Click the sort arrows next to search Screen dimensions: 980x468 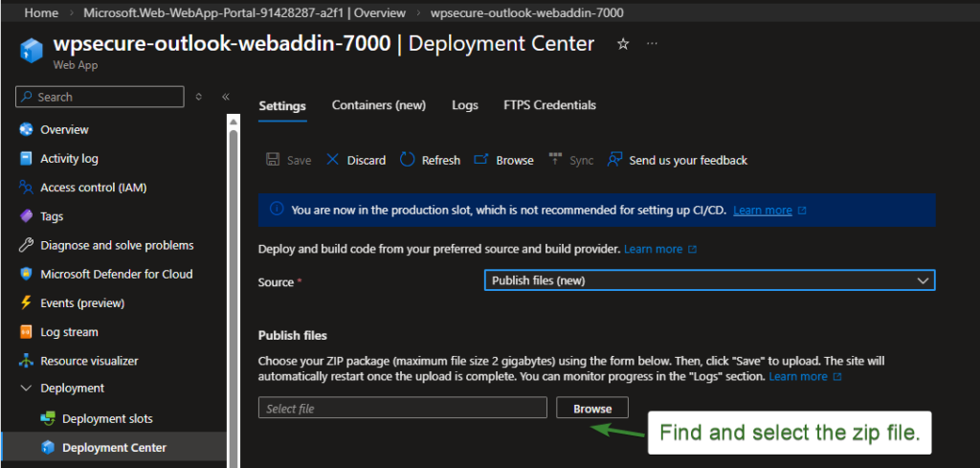click(x=199, y=97)
